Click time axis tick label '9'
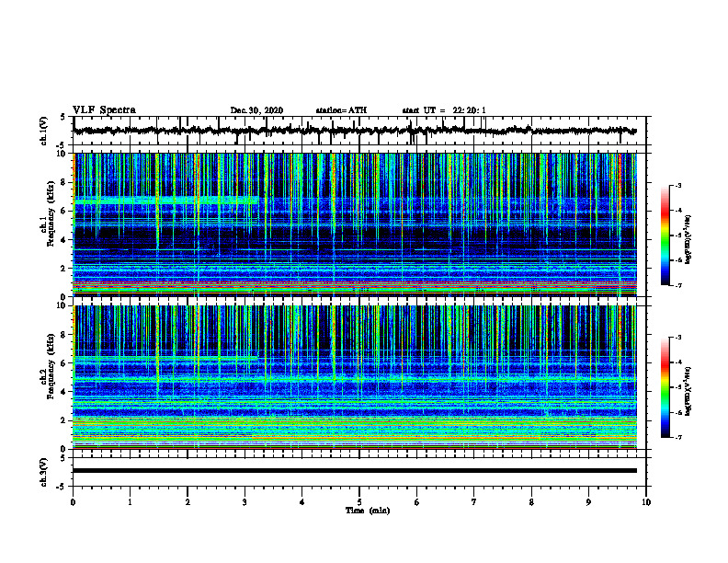728x563 pixels. pos(588,502)
